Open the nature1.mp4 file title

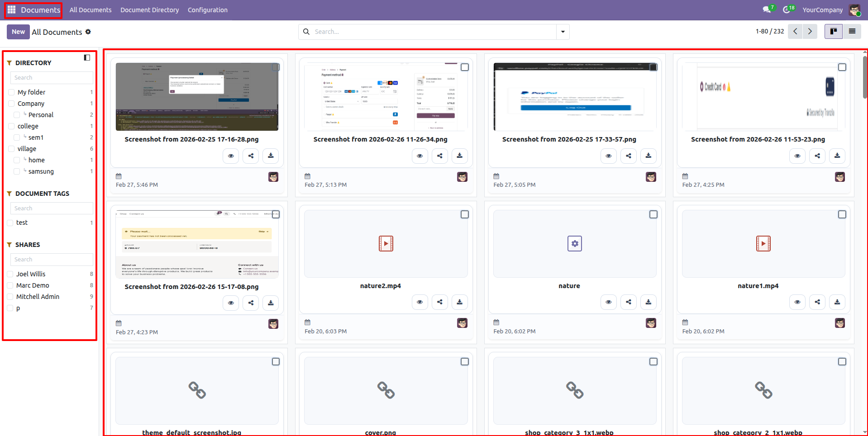758,286
